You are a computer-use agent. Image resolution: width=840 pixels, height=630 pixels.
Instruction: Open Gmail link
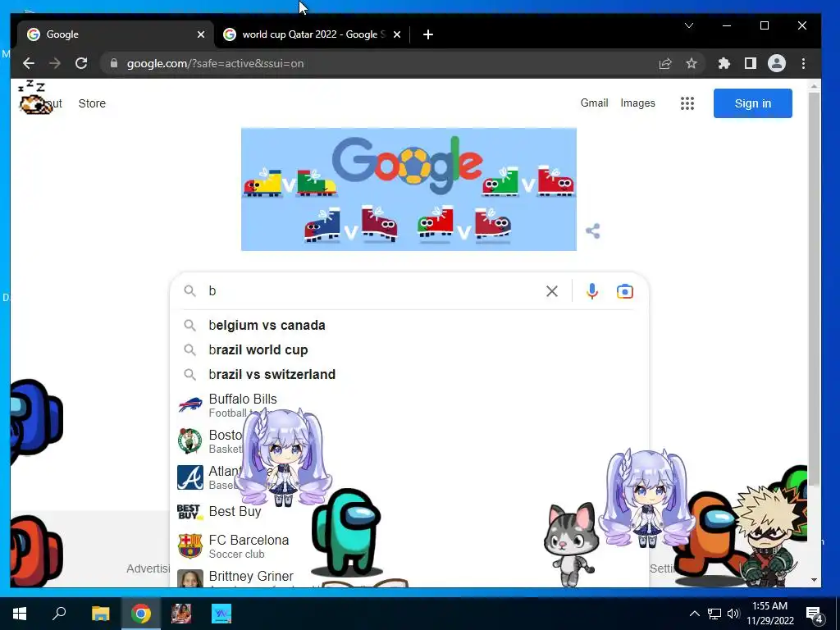point(594,103)
